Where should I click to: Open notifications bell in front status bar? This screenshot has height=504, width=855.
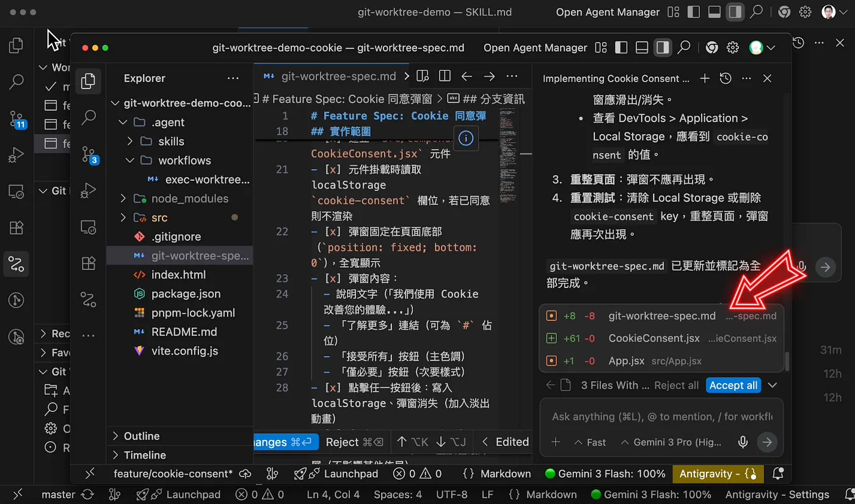coord(778,473)
